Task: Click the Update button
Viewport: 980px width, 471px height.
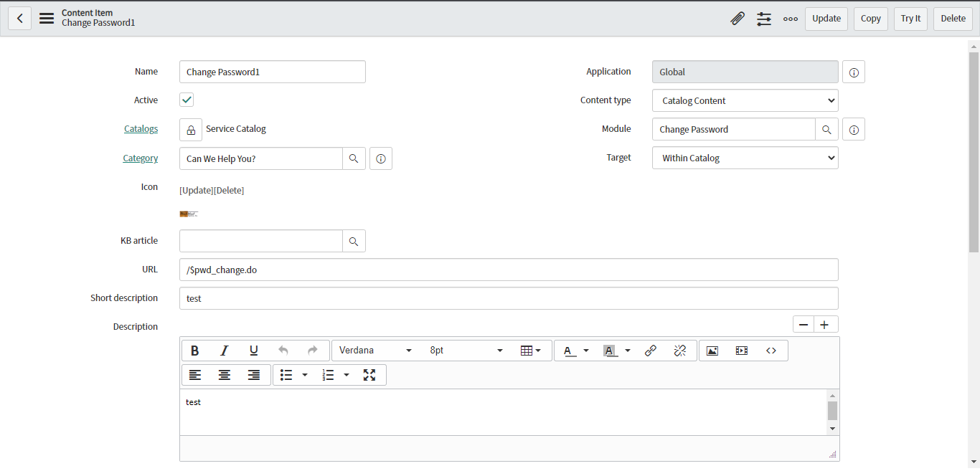Action: pyautogui.click(x=826, y=19)
